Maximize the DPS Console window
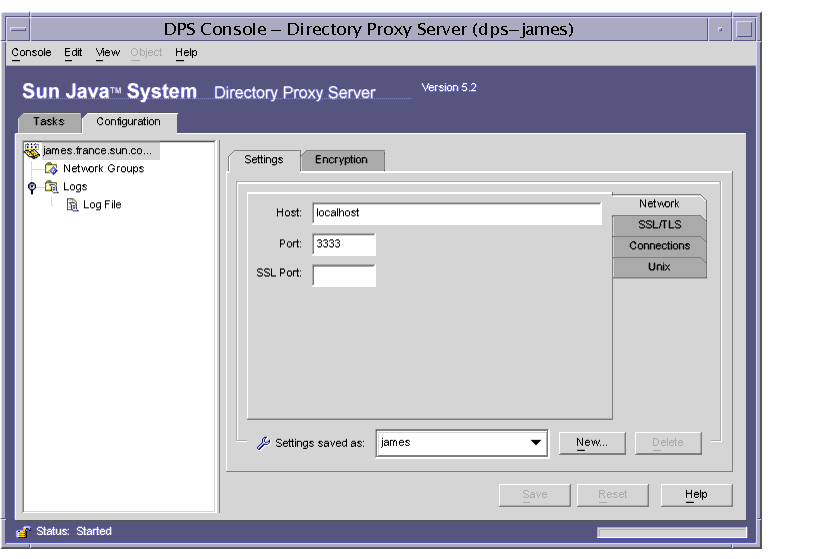The width and height of the screenshot is (822, 559). pyautogui.click(x=744, y=29)
